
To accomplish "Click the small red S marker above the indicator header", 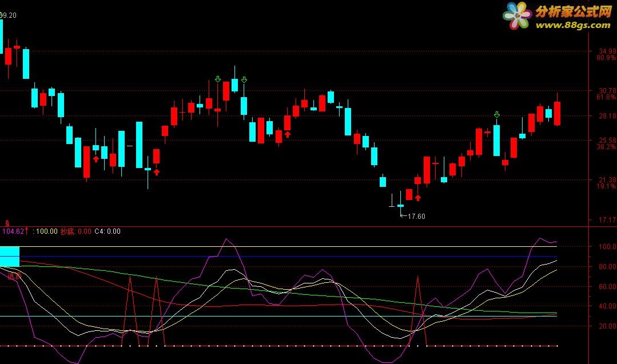I will (7, 223).
